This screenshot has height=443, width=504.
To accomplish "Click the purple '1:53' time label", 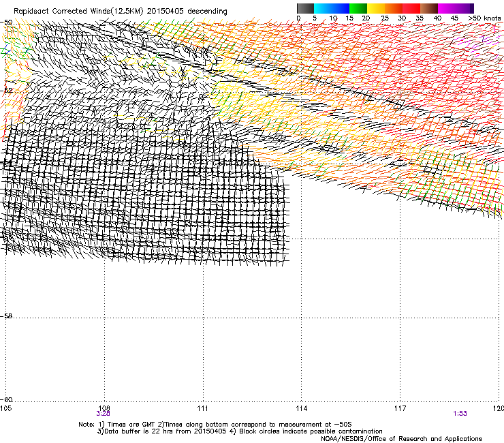I will pos(460,414).
